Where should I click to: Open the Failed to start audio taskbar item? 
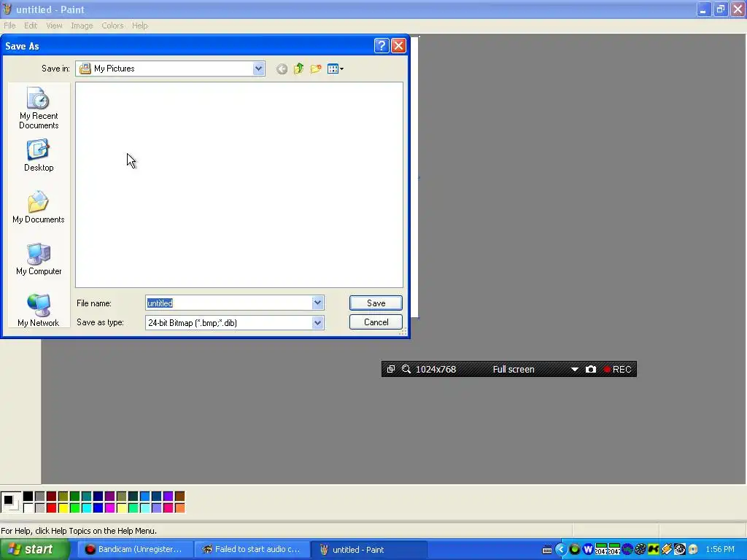pyautogui.click(x=252, y=550)
